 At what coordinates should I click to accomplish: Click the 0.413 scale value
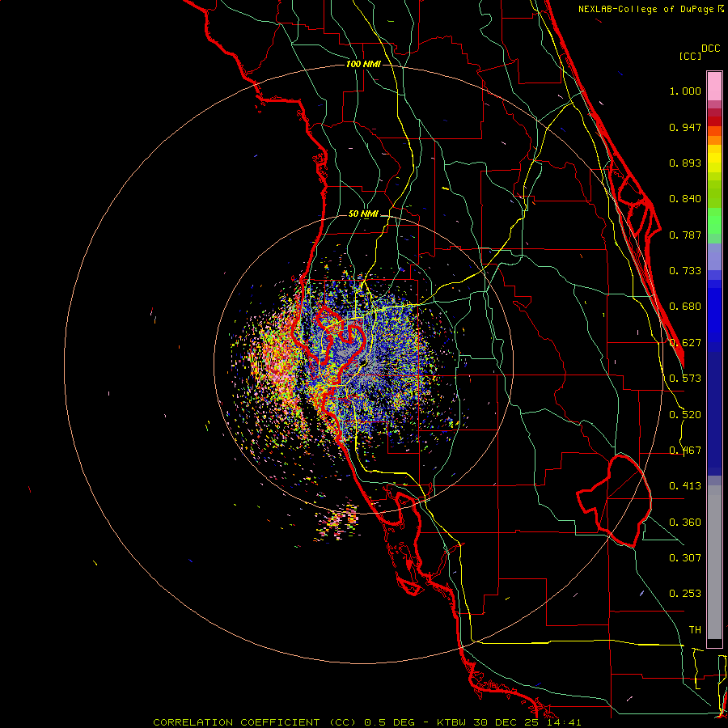685,486
